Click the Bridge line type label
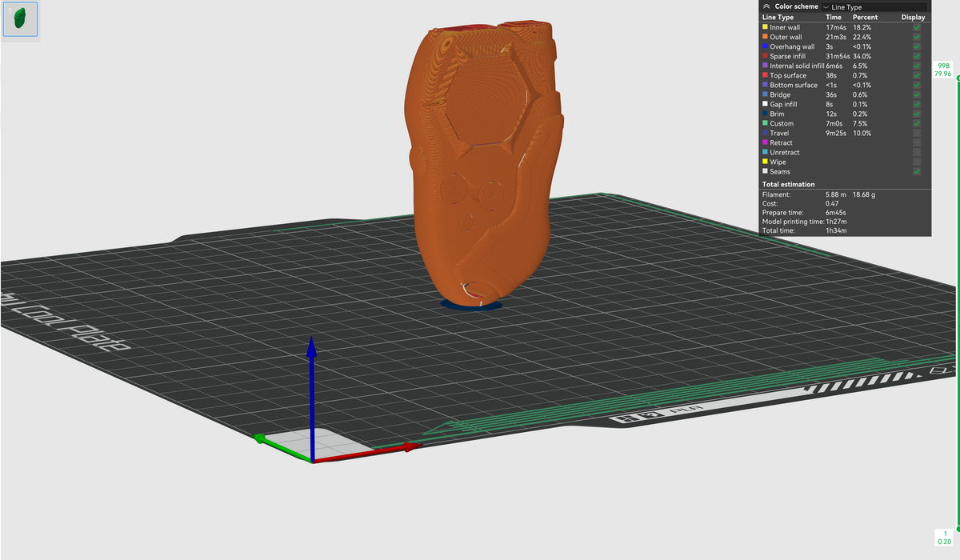Image resolution: width=960 pixels, height=560 pixels. coord(780,94)
